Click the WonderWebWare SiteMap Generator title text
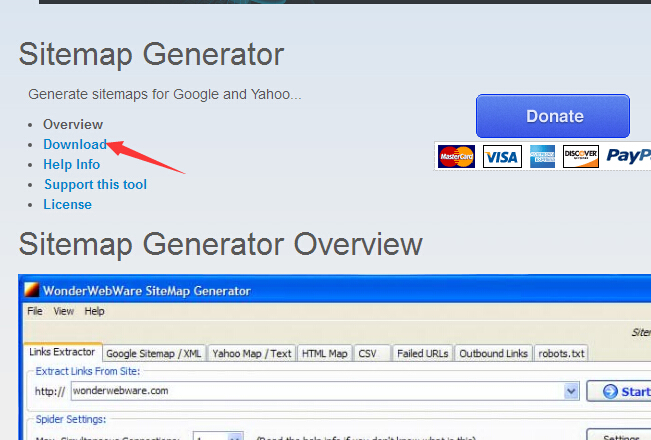The width and height of the screenshot is (651, 440). pyautogui.click(x=147, y=291)
